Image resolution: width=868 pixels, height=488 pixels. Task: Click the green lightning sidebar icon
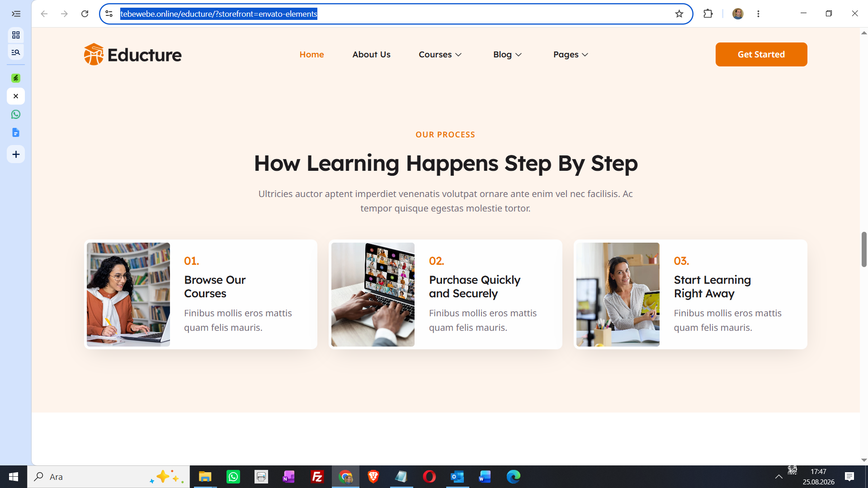coord(16,78)
